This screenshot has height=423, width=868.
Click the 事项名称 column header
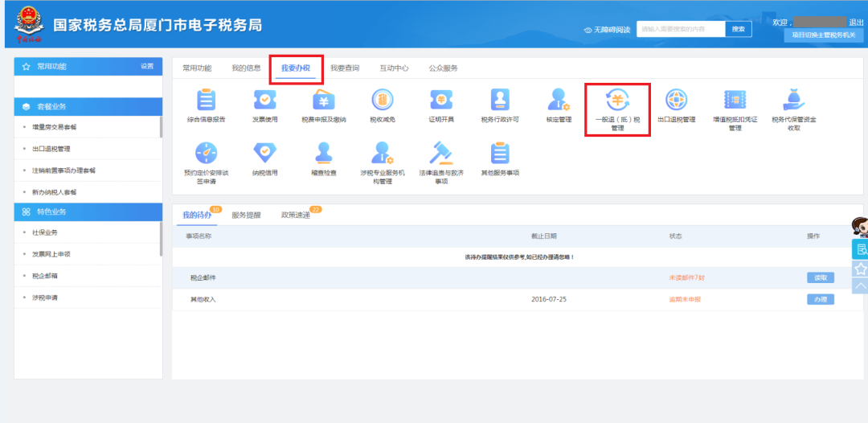(x=199, y=236)
